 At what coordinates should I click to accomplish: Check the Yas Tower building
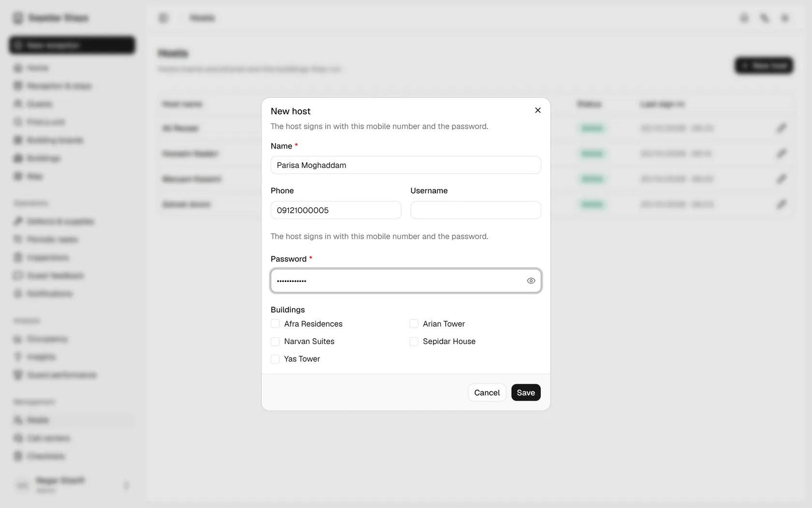click(x=275, y=359)
